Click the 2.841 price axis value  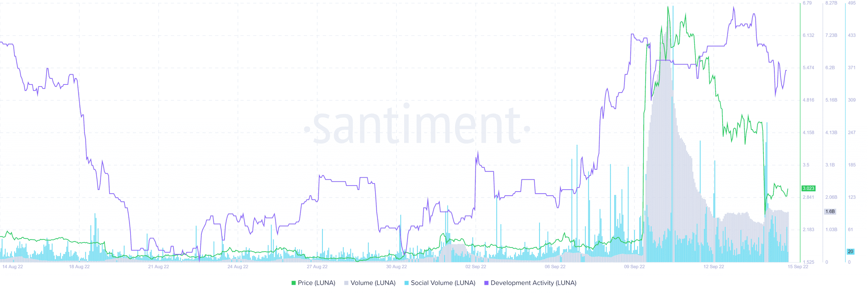coord(808,197)
